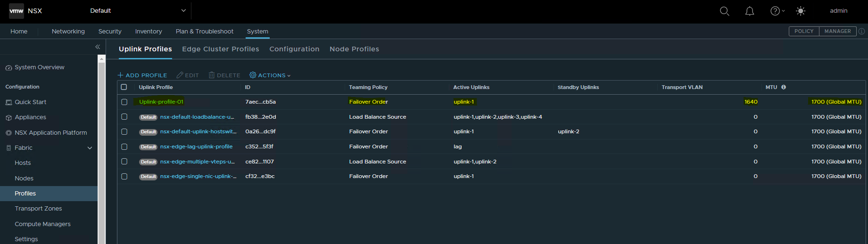
Task: Click the MTU column info icon
Action: coord(784,87)
